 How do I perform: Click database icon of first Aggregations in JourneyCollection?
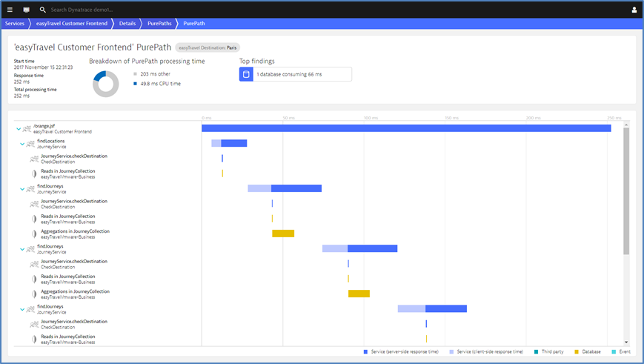point(35,234)
